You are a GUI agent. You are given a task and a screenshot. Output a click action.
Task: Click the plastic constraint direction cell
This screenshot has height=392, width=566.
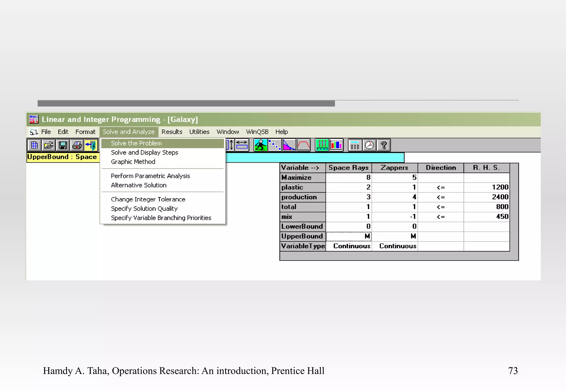click(x=441, y=187)
